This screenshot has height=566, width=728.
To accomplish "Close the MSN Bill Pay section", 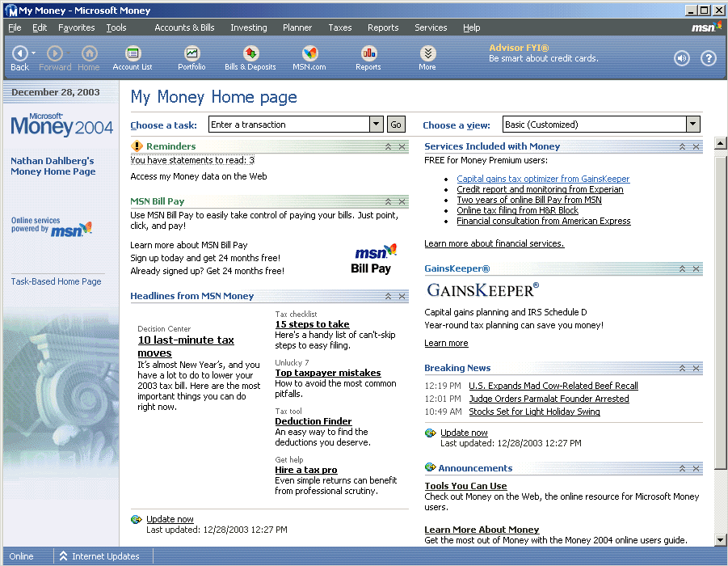I will pyautogui.click(x=402, y=201).
